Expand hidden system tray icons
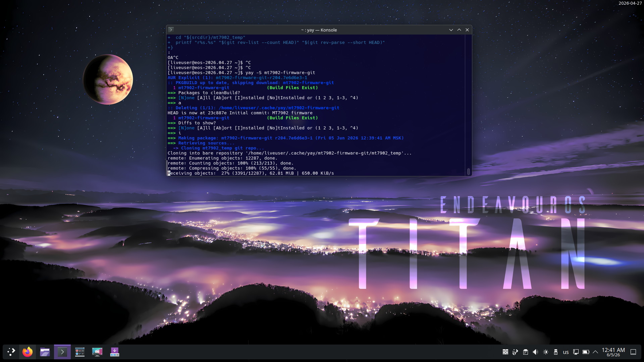This screenshot has width=644, height=362. [x=595, y=352]
